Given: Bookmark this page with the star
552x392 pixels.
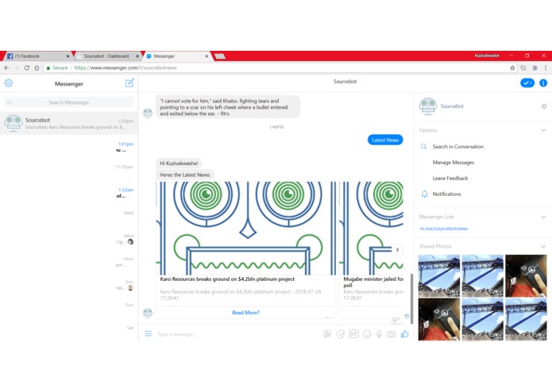Looking at the screenshot, I should pyautogui.click(x=512, y=68).
